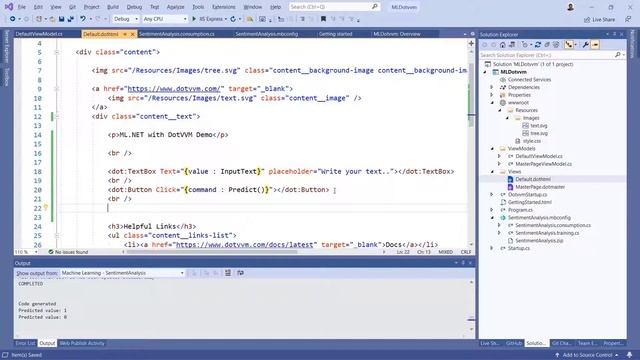This screenshot has height=360, width=640.
Task: Click the notifications bell in the status bar
Action: (x=629, y=355)
